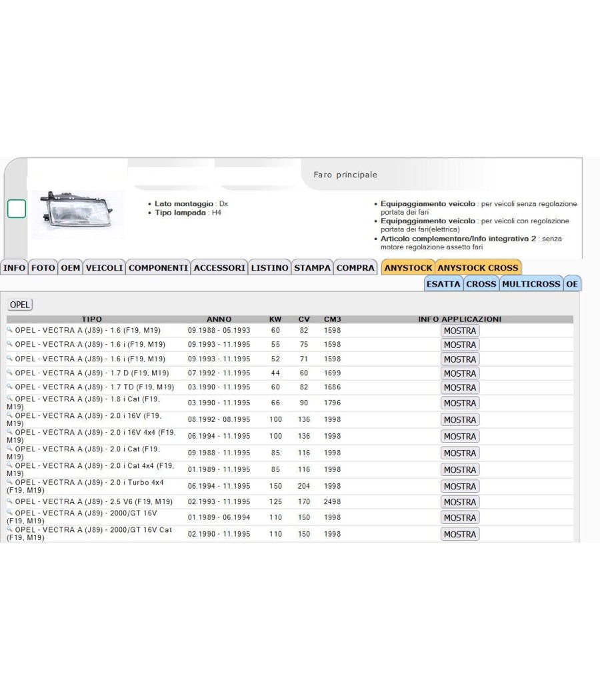Click MOSTRA for 2.0 i Cat 09.1988 row

460,453
